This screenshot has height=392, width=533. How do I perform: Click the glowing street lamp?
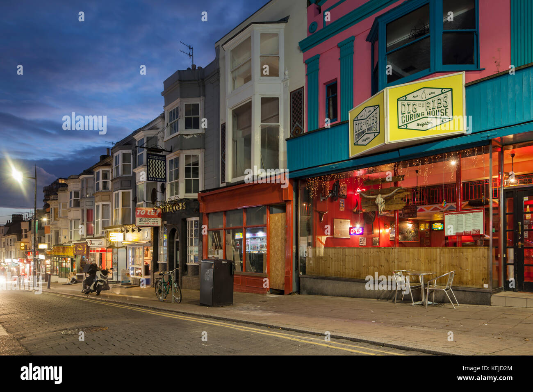click(17, 175)
